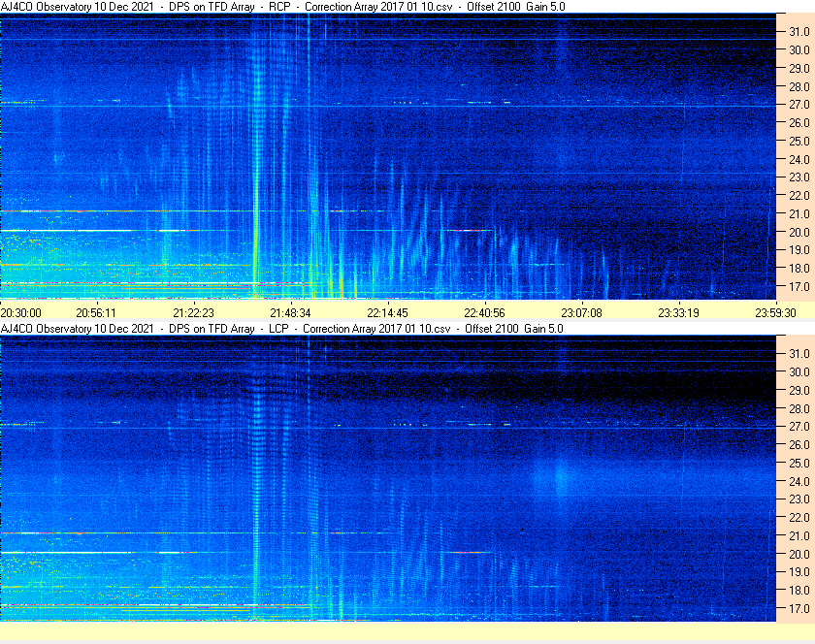Viewport: 815px width, 644px height.
Task: Click the 18.0 frequency label in RCP panel
Action: [799, 269]
